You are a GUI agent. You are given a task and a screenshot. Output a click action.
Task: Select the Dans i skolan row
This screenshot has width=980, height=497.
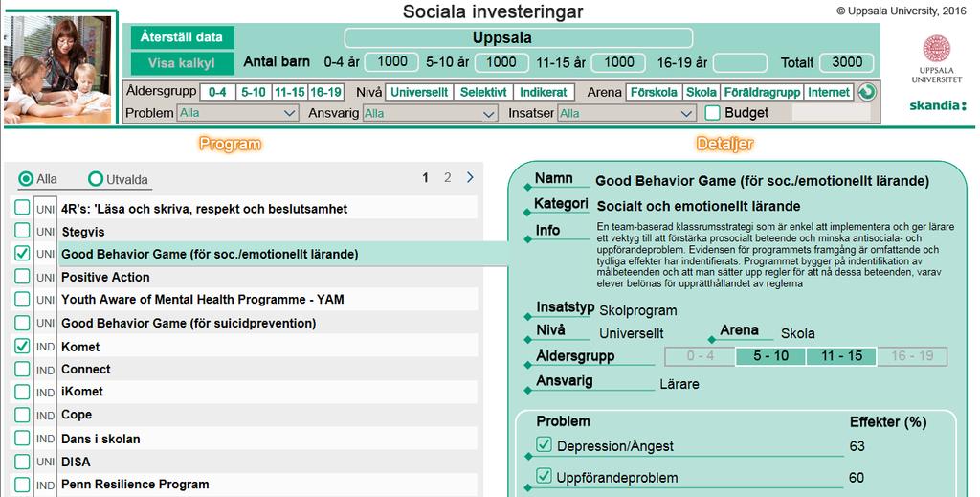click(x=269, y=439)
